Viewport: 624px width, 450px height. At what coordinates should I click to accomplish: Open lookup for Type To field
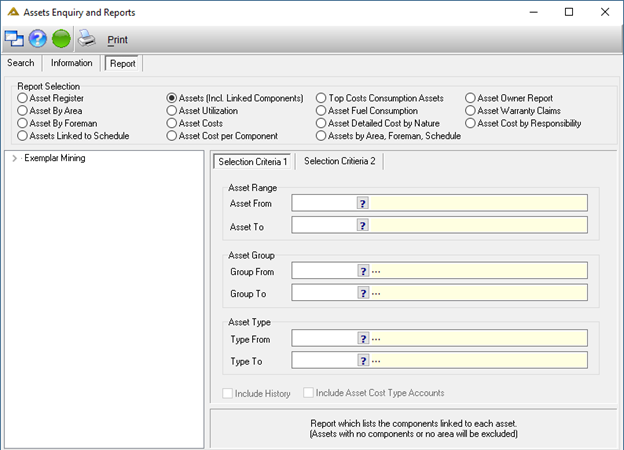363,361
